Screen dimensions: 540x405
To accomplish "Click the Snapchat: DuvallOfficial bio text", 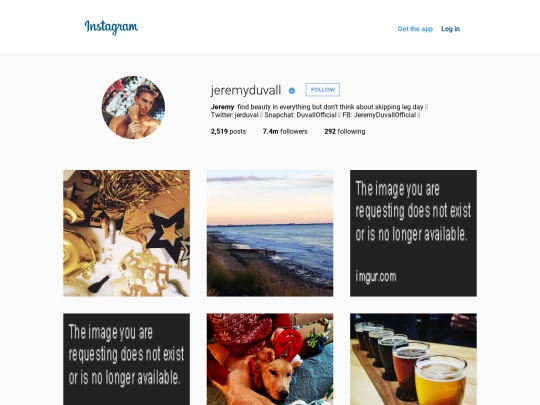I will coord(300,115).
